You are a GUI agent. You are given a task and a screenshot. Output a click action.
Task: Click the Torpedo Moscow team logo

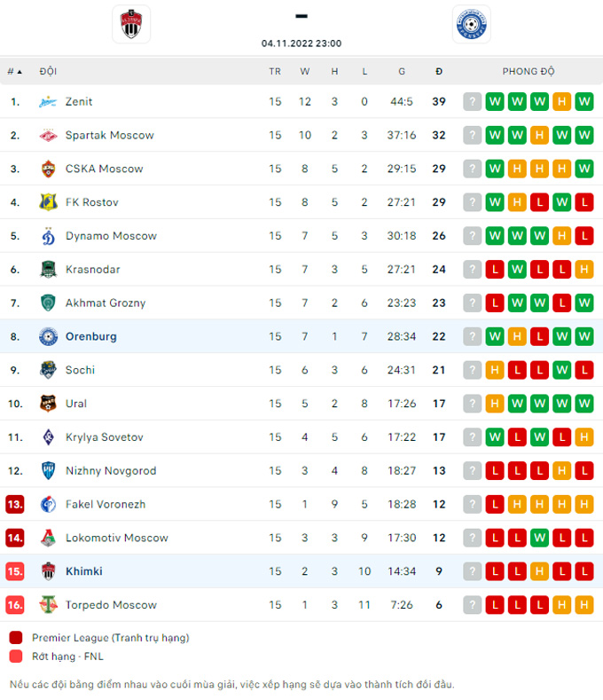click(48, 605)
